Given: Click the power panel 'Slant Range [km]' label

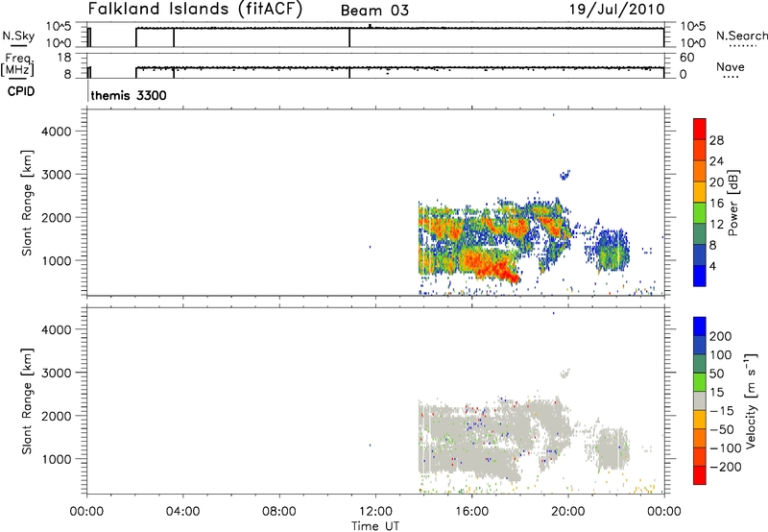Looking at the screenshot, I should [x=27, y=203].
